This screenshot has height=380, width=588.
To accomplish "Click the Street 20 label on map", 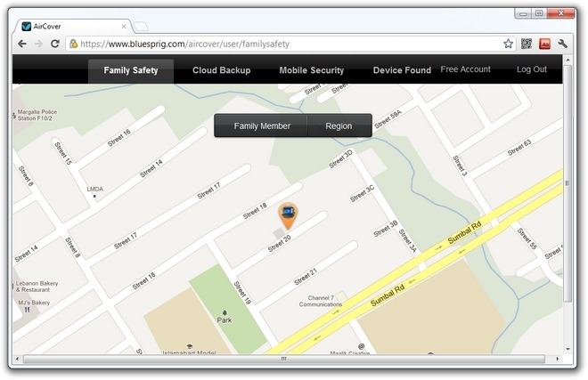I will pyautogui.click(x=280, y=244).
